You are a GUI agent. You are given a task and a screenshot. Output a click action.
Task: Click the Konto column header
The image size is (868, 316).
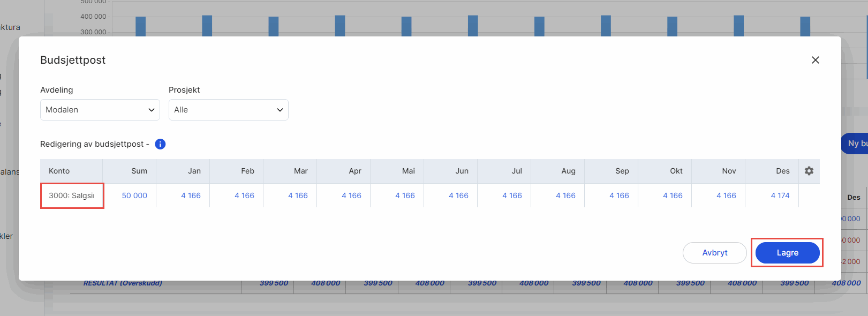click(59, 171)
